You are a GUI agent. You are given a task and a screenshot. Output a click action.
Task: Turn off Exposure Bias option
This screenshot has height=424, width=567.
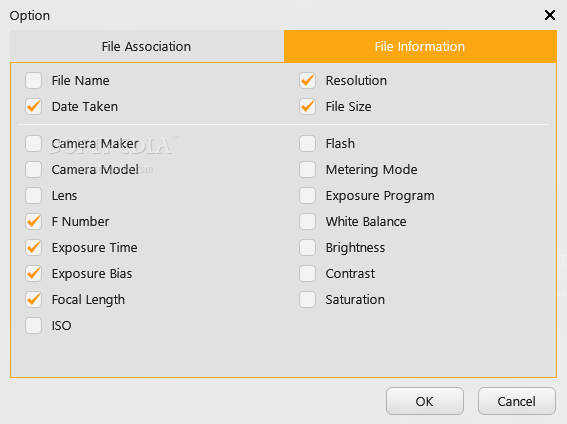34,274
